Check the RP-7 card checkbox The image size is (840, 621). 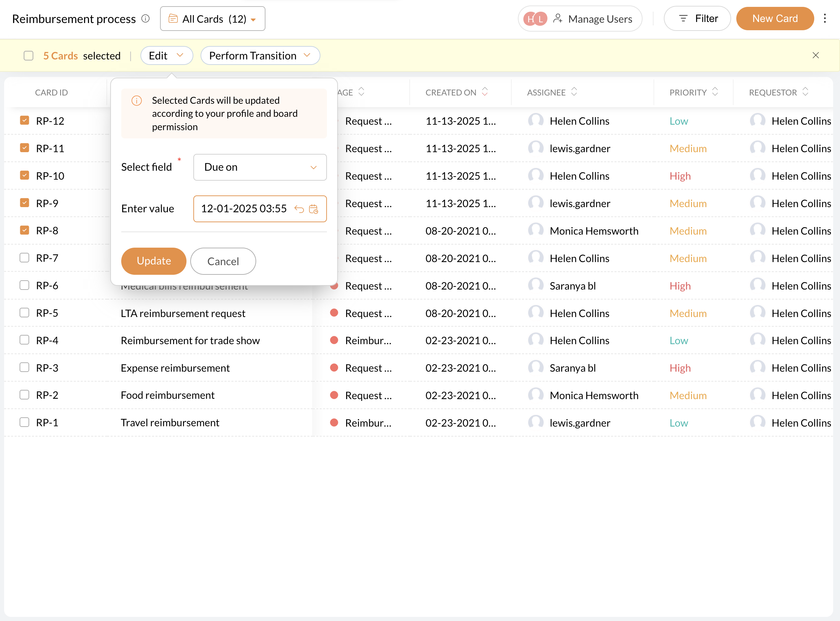point(24,258)
